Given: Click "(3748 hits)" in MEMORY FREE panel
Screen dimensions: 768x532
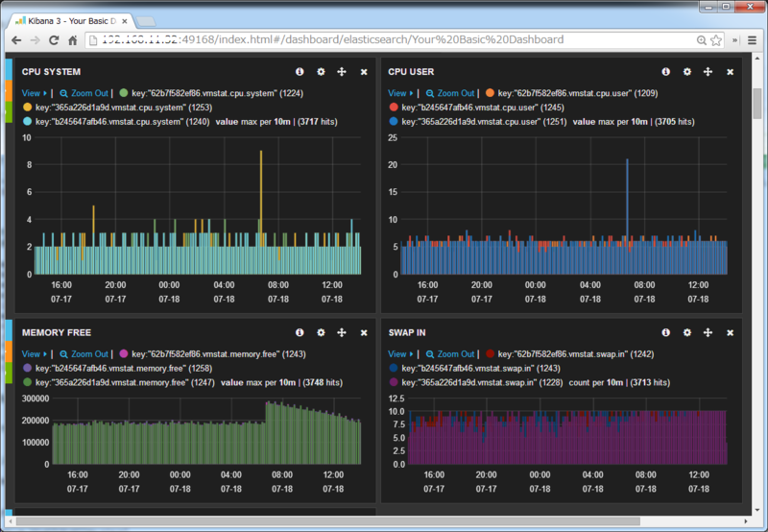Looking at the screenshot, I should [x=323, y=382].
